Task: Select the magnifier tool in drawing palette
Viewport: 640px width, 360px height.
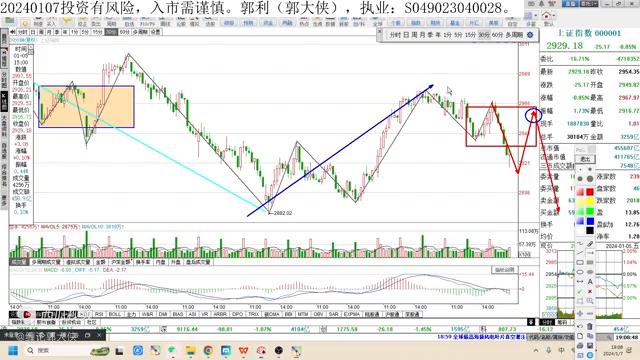Action: pyautogui.click(x=590, y=301)
